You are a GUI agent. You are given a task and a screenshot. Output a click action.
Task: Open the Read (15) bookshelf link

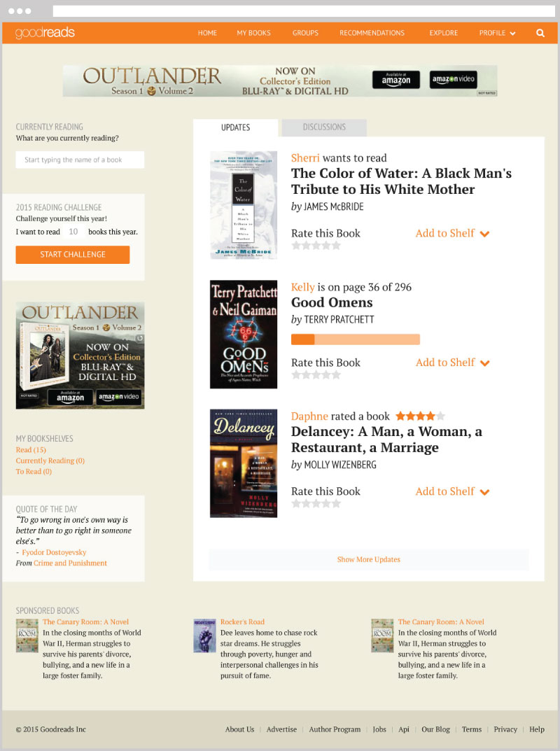(31, 450)
